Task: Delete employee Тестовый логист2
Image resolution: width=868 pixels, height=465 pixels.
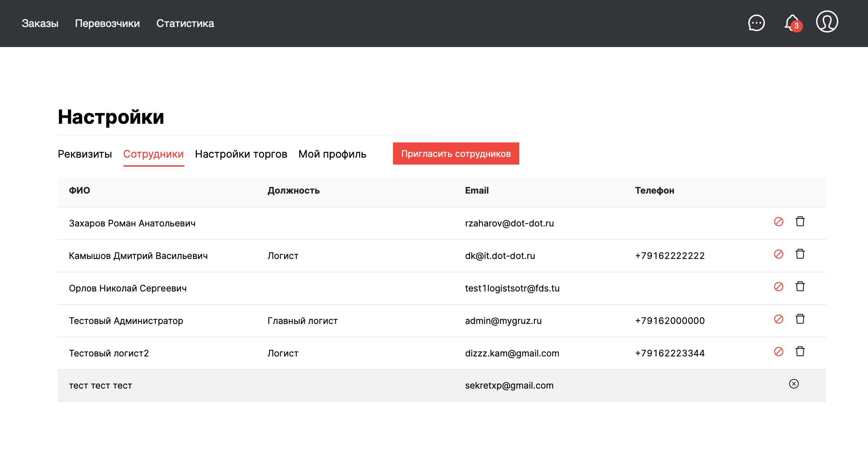Action: [x=800, y=351]
